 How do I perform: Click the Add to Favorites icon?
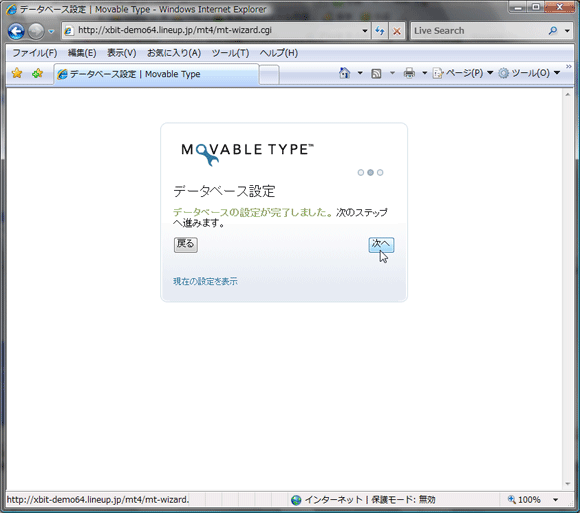[x=37, y=73]
